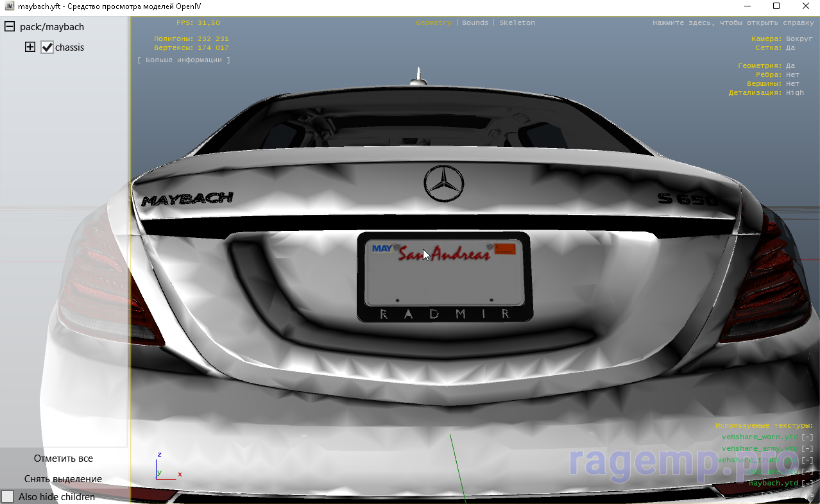This screenshot has width=820, height=504.
Task: Switch to the Skeleton view tab
Action: [x=517, y=23]
